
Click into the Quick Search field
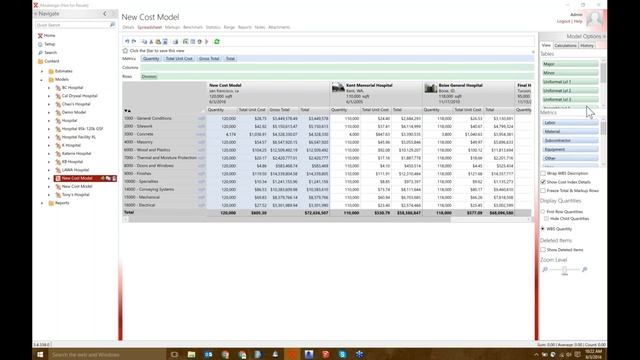pos(72,25)
